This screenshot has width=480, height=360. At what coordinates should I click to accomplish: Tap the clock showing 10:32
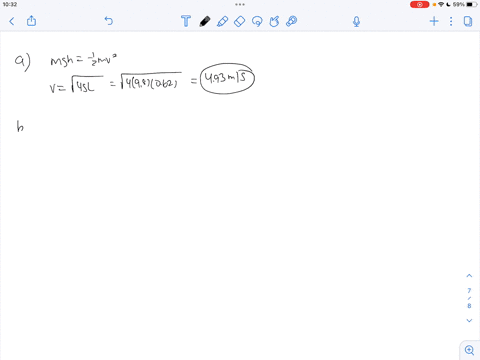click(x=10, y=4)
